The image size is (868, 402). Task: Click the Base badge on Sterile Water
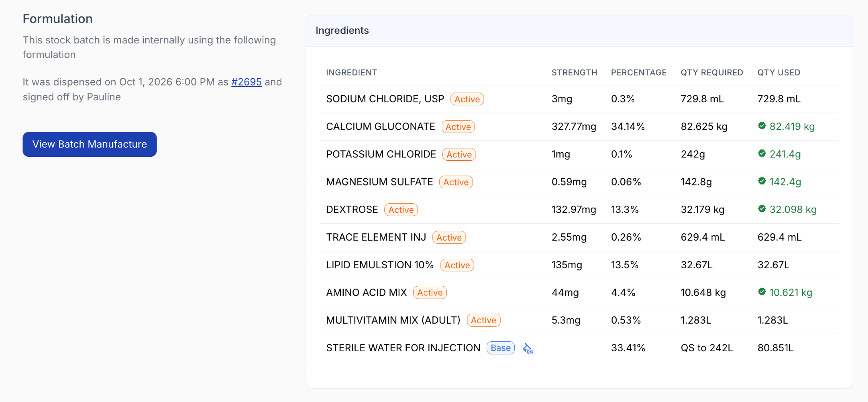pyautogui.click(x=500, y=348)
